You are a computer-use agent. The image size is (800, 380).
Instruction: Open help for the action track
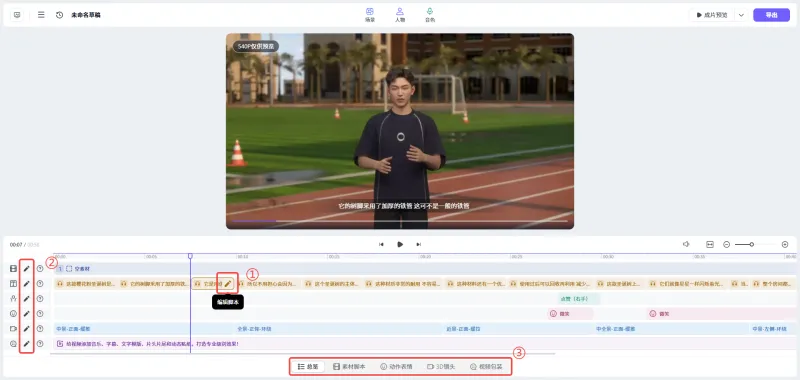[x=40, y=298]
